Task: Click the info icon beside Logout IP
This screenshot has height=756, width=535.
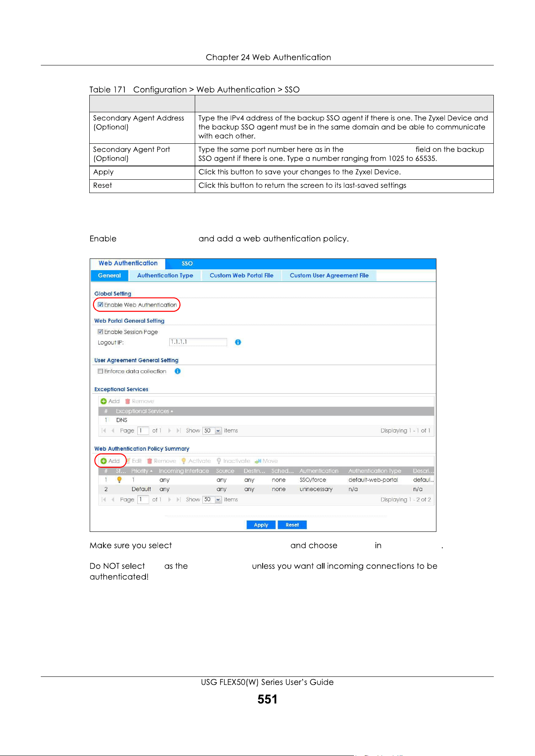Action: pyautogui.click(x=238, y=342)
